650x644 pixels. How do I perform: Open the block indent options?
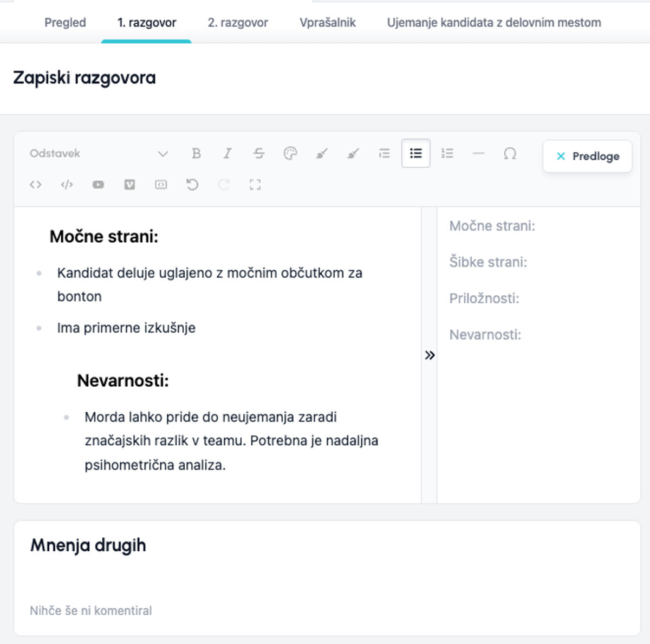click(x=385, y=153)
